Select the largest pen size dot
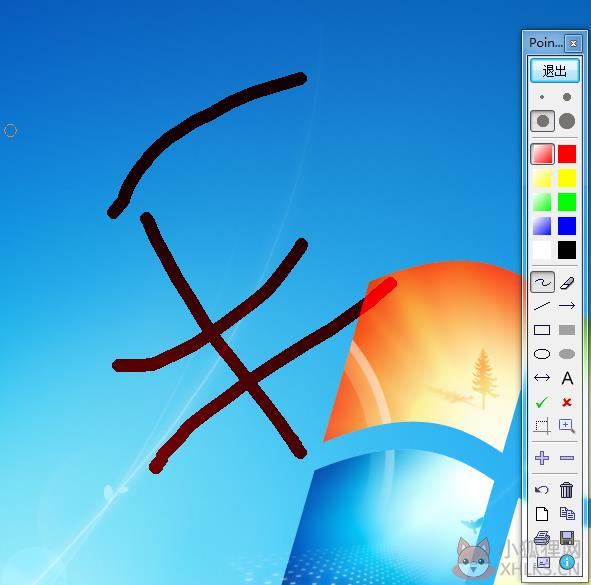Viewport: 591px width, 585px height. (567, 121)
